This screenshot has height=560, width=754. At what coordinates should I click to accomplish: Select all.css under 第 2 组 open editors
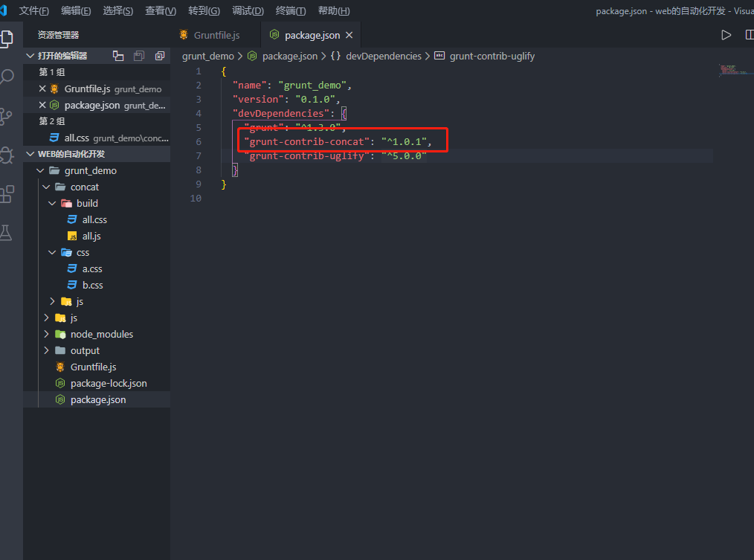click(x=96, y=138)
